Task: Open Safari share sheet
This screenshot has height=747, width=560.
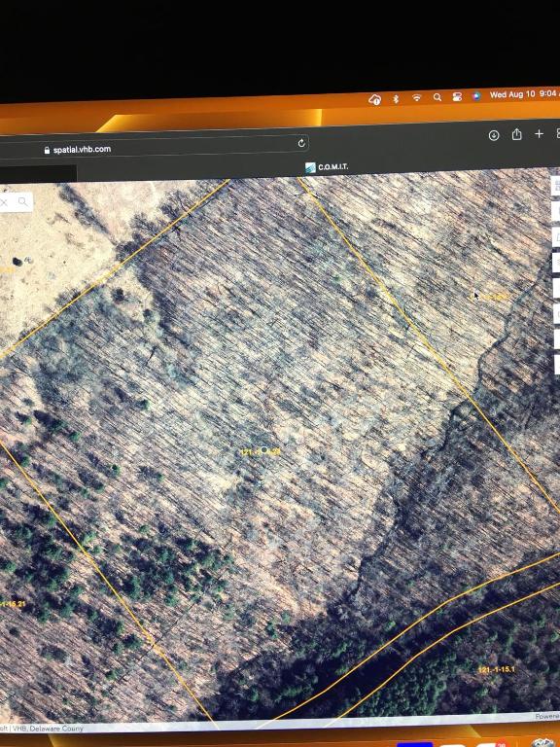Action: click(x=516, y=134)
